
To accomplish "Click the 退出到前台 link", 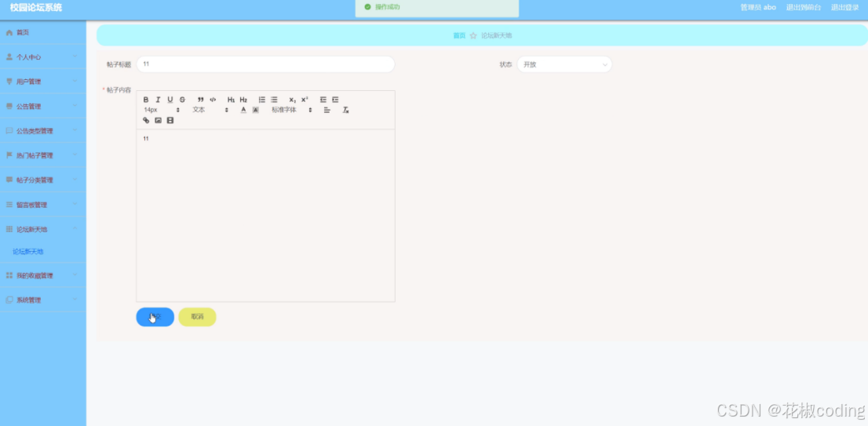I will click(x=804, y=7).
